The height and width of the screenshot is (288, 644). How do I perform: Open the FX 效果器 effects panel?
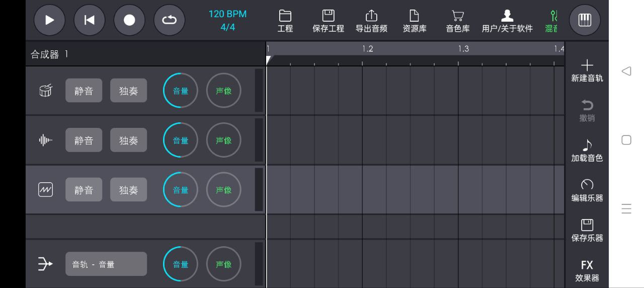(587, 271)
